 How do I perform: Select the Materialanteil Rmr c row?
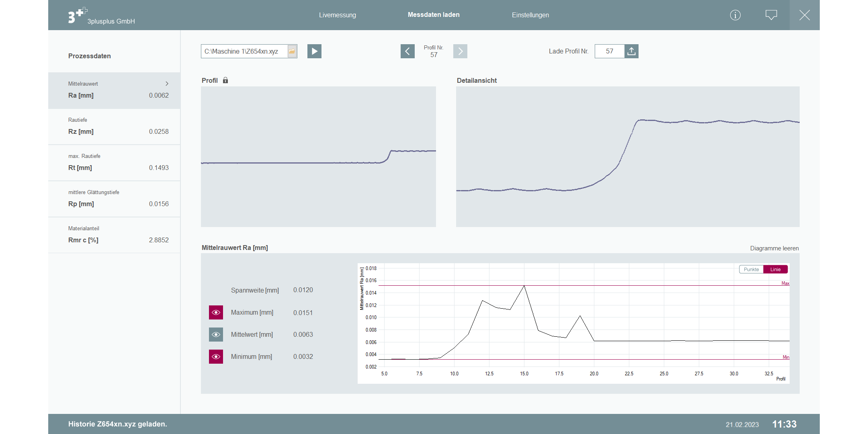tap(114, 235)
